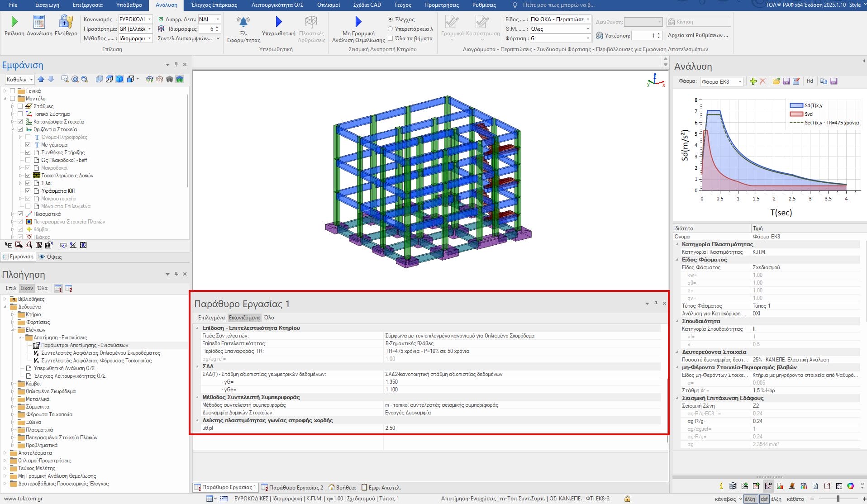The height and width of the screenshot is (504, 867).
Task: Open the www.tol.com.gr link
Action: click(23, 499)
